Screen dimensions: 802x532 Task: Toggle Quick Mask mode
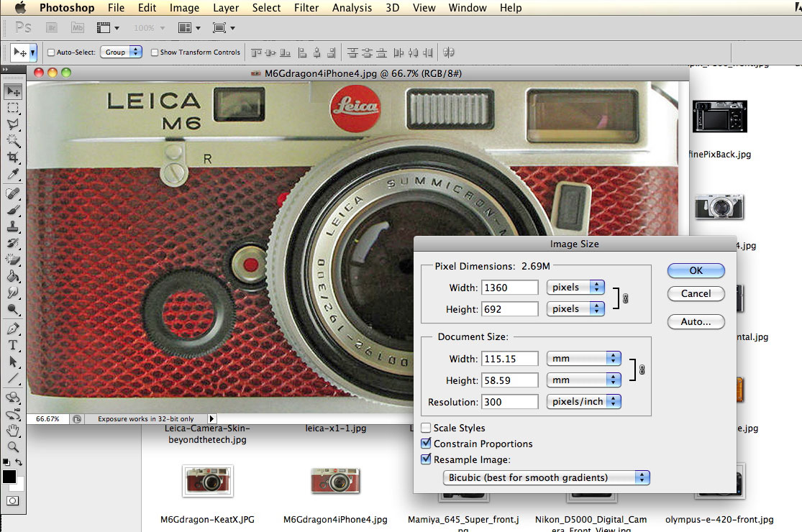13,501
